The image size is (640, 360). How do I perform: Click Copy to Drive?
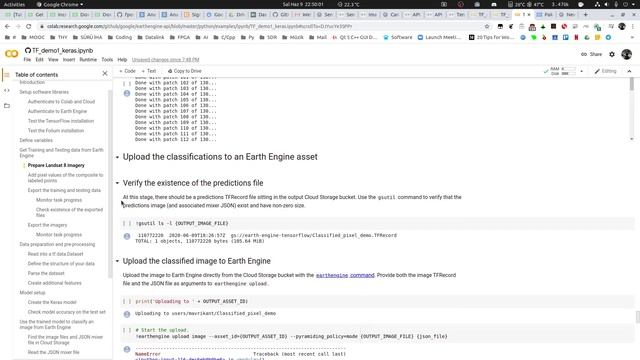click(x=184, y=71)
